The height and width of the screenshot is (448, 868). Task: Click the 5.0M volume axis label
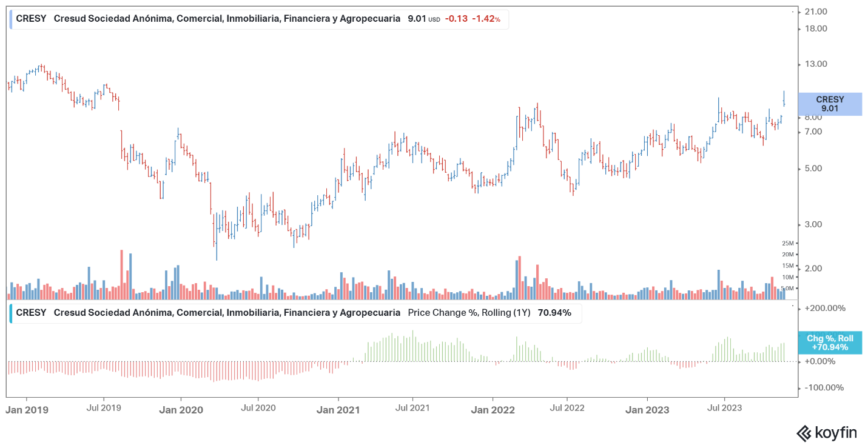click(786, 289)
